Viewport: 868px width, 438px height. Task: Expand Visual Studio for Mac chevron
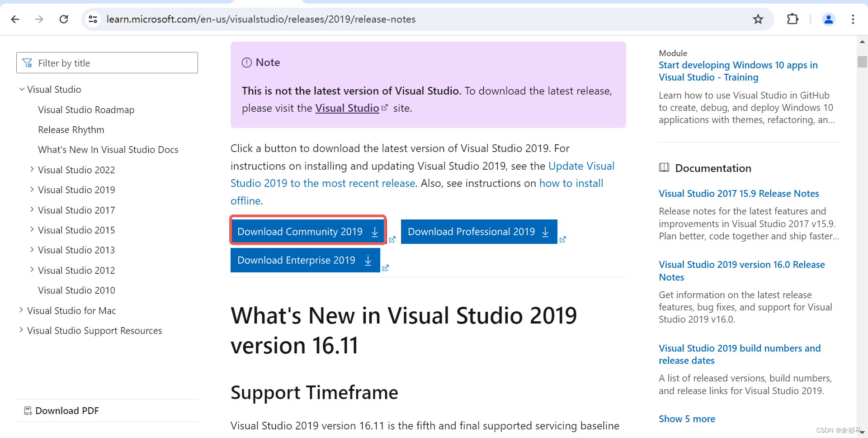pos(21,310)
